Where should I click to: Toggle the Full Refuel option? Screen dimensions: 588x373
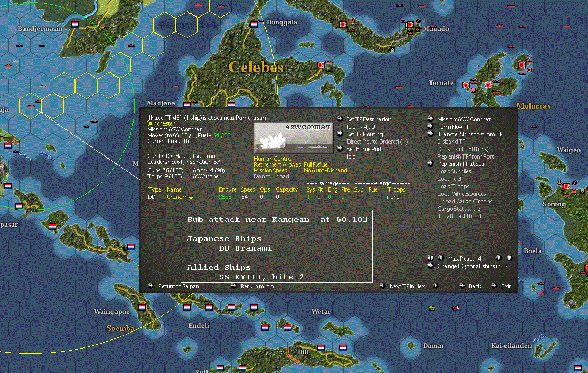point(316,164)
